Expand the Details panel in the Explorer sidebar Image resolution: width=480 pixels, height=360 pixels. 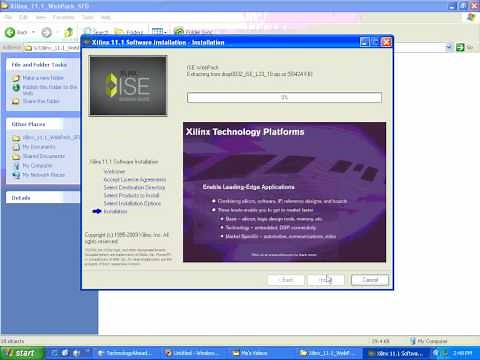tap(43, 198)
